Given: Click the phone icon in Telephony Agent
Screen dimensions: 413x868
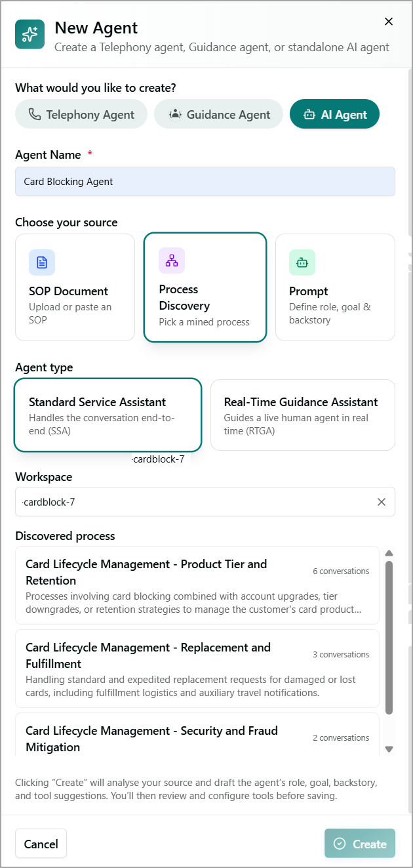Looking at the screenshot, I should 35,114.
